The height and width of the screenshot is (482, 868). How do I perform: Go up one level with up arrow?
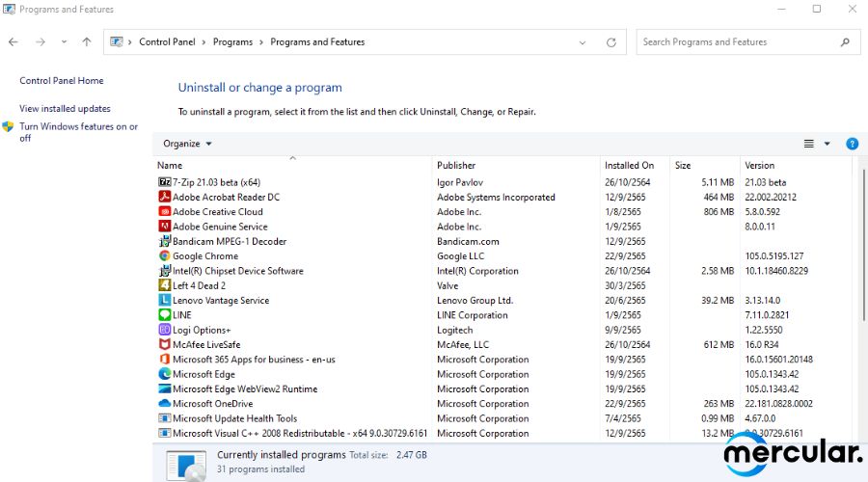[87, 42]
